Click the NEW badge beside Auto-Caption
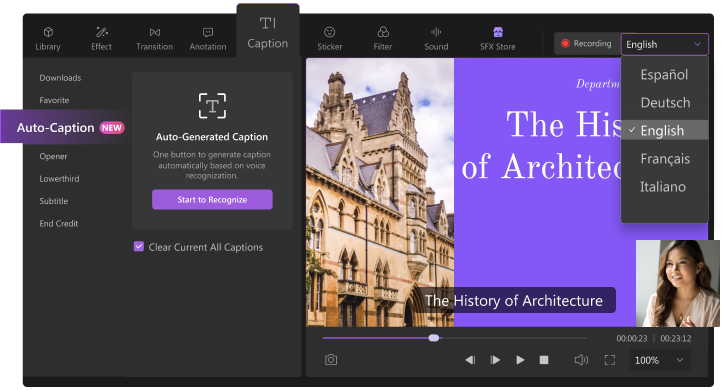This screenshot has height=390, width=723. coord(112,128)
